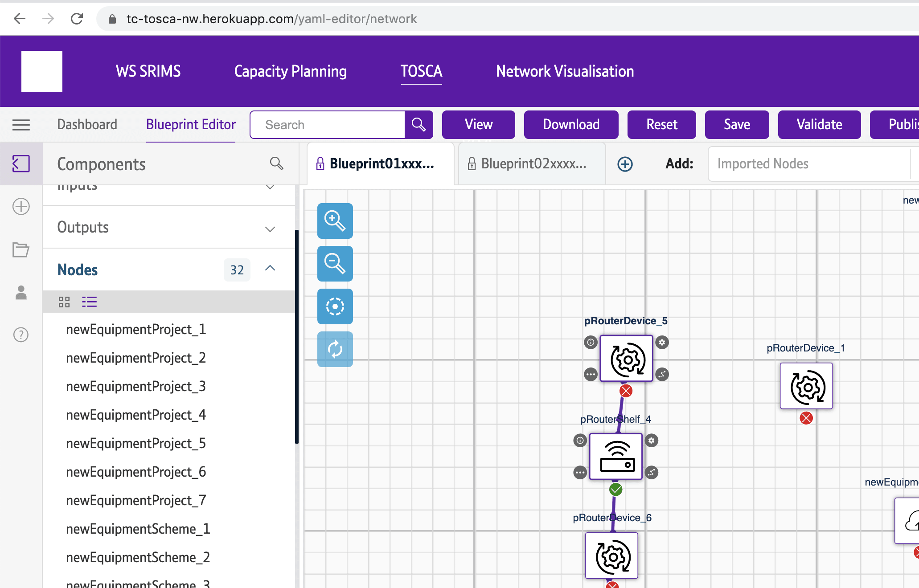Click the canvas zoom in magnifier button
919x588 pixels.
coord(335,221)
